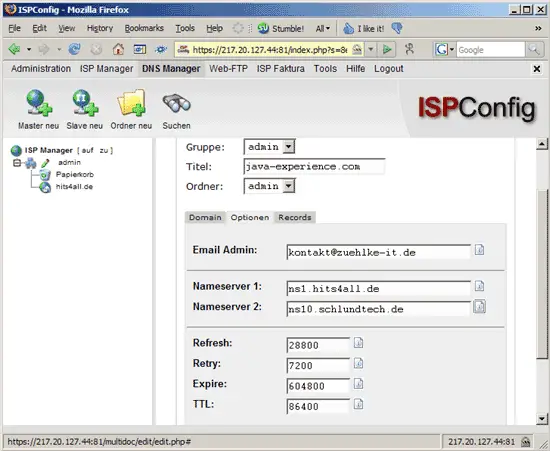Image resolution: width=550 pixels, height=451 pixels.
Task: Open the ISP Manager menu
Action: tap(107, 69)
